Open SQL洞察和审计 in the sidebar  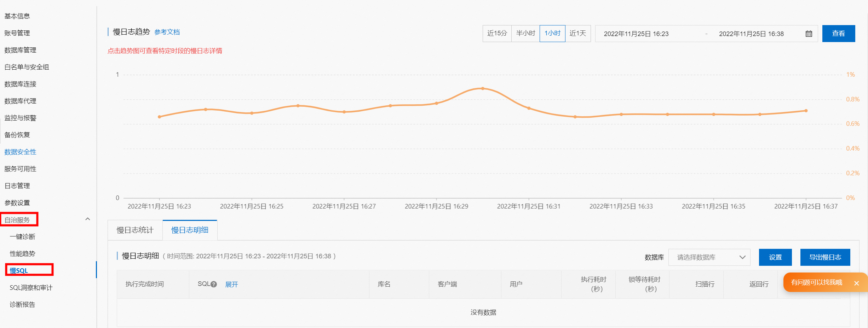[x=31, y=288]
